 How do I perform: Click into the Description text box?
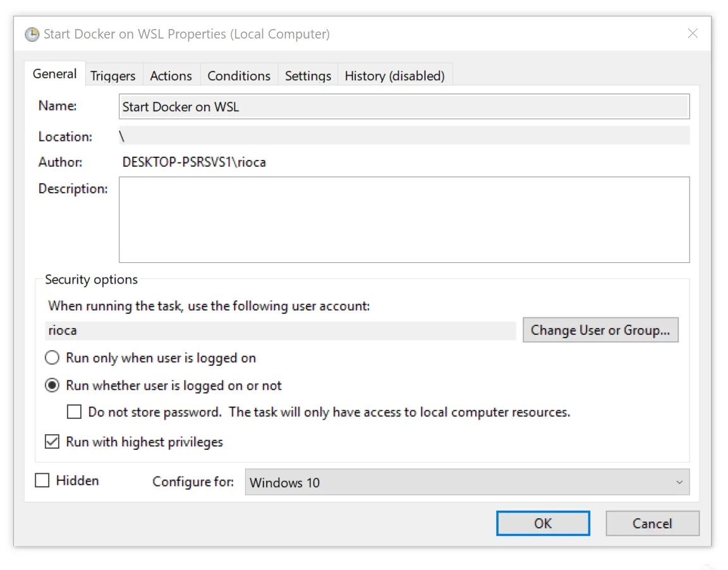[x=404, y=219]
